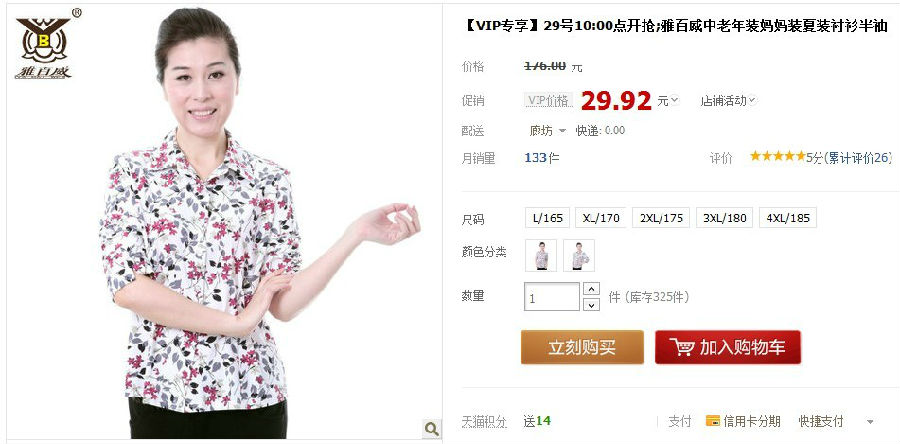
Task: Select size L/165
Action: pyautogui.click(x=548, y=218)
